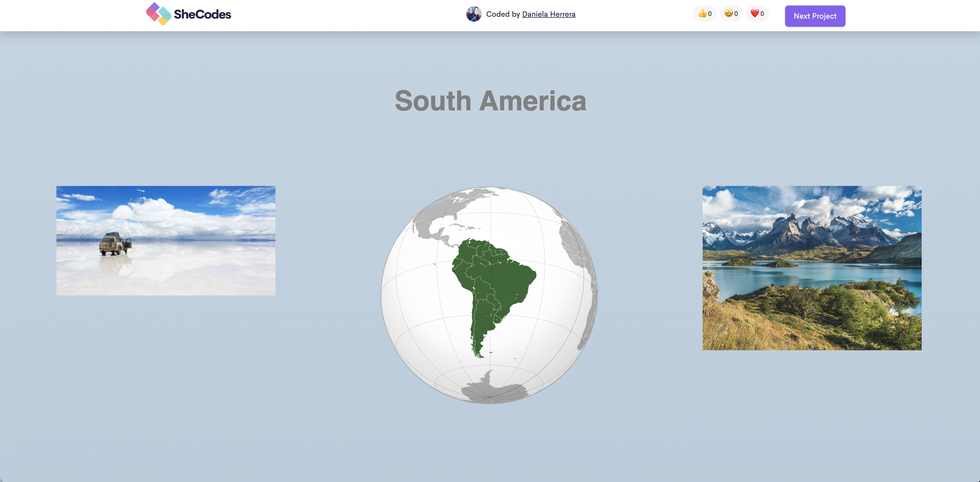
Task: React with the star-struck emoji
Action: (731, 14)
